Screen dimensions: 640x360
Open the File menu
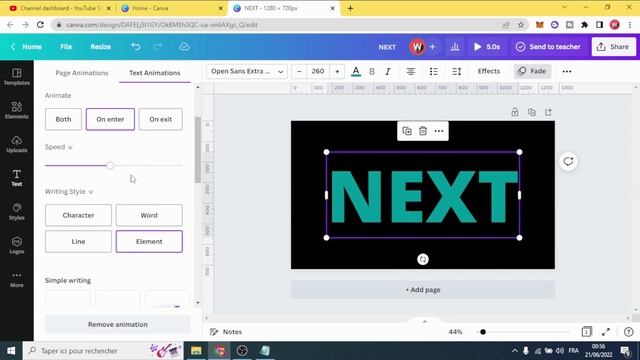coord(66,47)
